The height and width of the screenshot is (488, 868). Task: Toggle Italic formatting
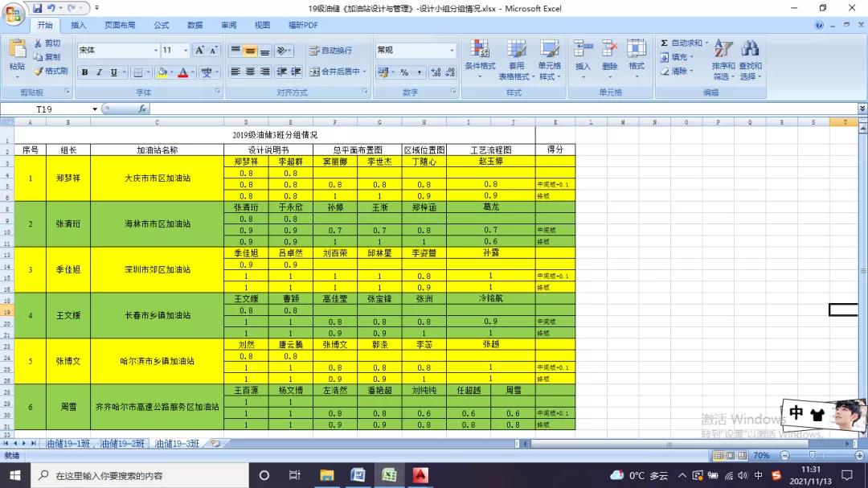point(100,72)
